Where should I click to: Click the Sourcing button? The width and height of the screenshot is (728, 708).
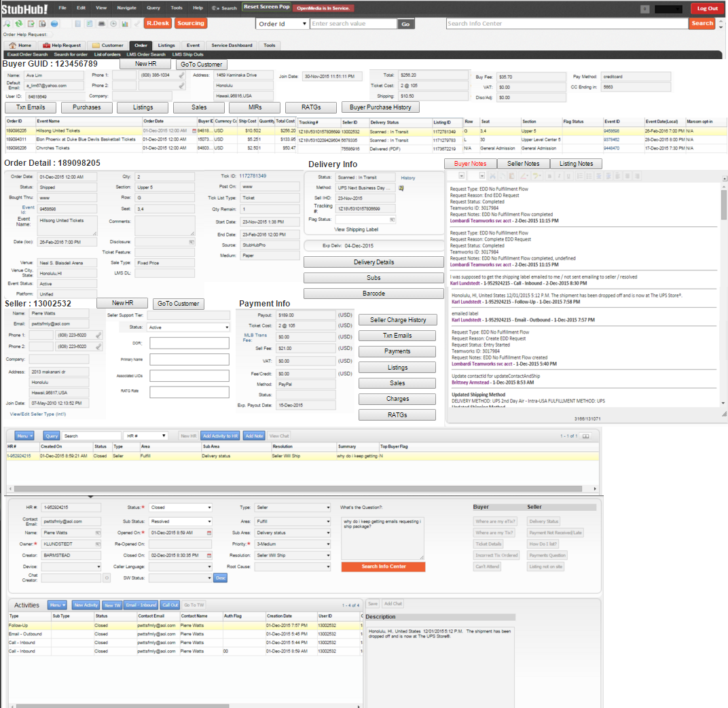tap(191, 23)
